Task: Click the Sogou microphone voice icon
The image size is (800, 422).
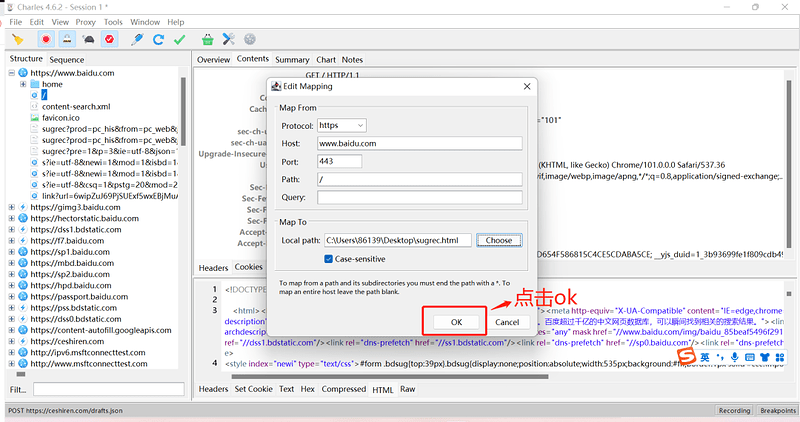Action: 735,357
